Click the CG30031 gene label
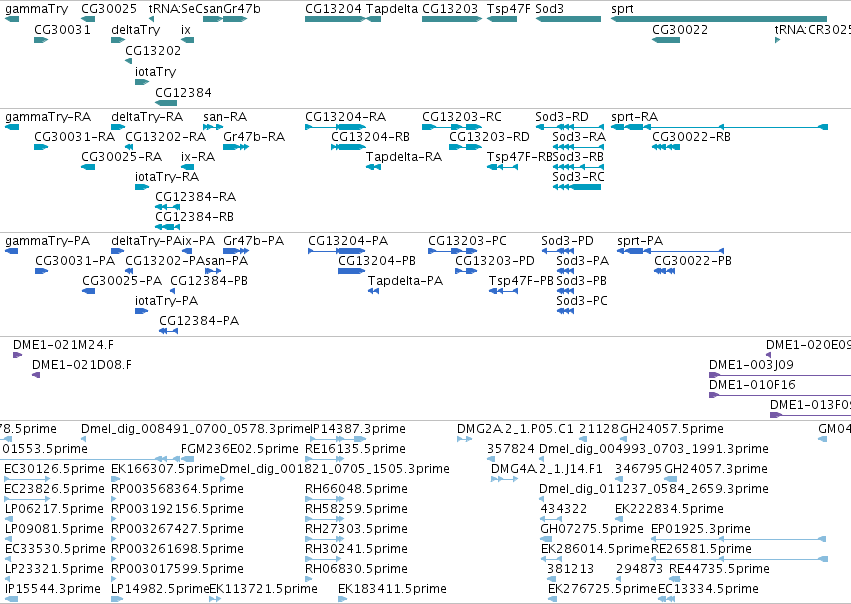This screenshot has height=604, width=851. [62, 29]
